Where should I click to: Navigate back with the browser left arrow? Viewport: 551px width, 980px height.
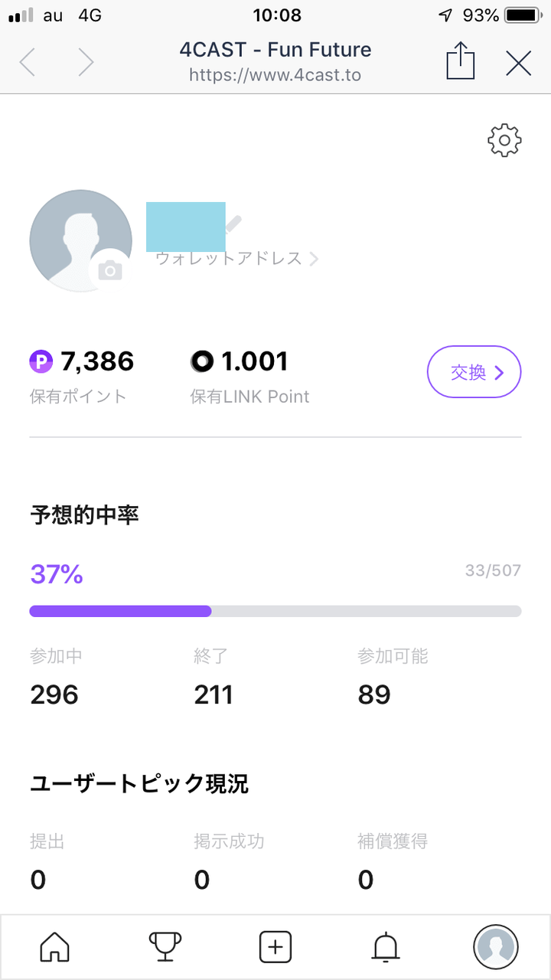28,63
